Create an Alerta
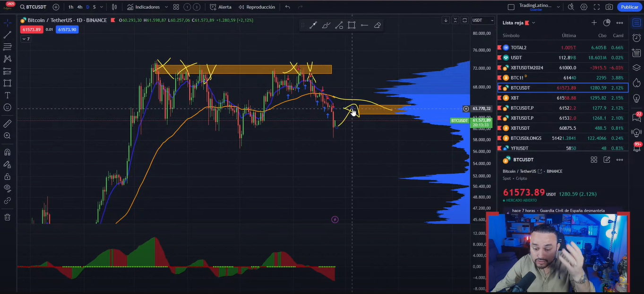Viewport: 644px width, 294px height. 220,7
